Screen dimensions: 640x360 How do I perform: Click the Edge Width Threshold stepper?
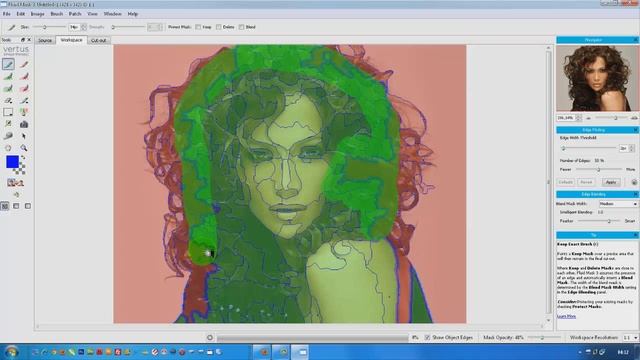[632, 149]
